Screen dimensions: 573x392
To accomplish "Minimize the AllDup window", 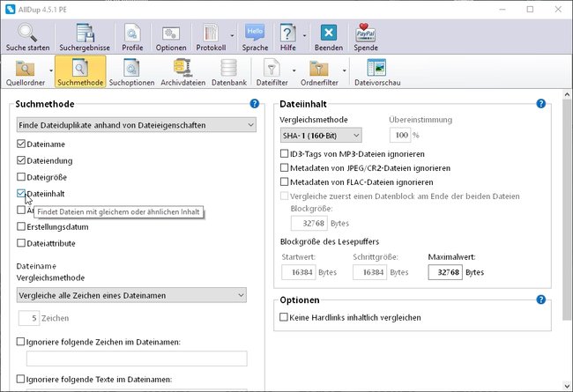I will pyautogui.click(x=502, y=10).
